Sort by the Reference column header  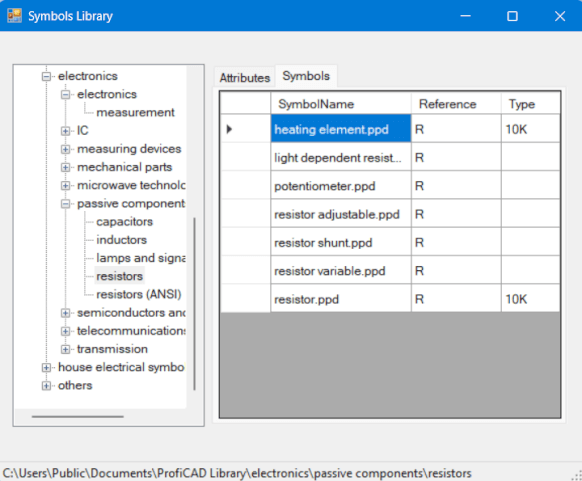pos(456,103)
